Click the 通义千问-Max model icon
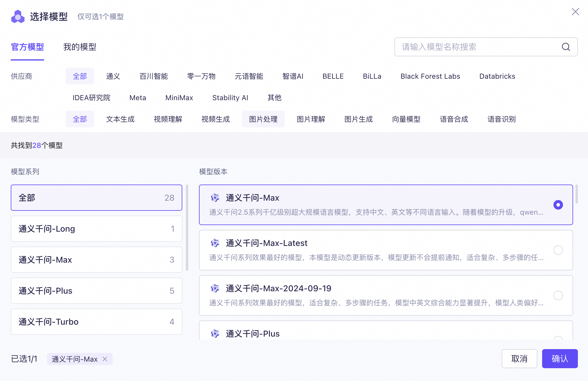Viewport: 588px width, 381px height. 215,198
